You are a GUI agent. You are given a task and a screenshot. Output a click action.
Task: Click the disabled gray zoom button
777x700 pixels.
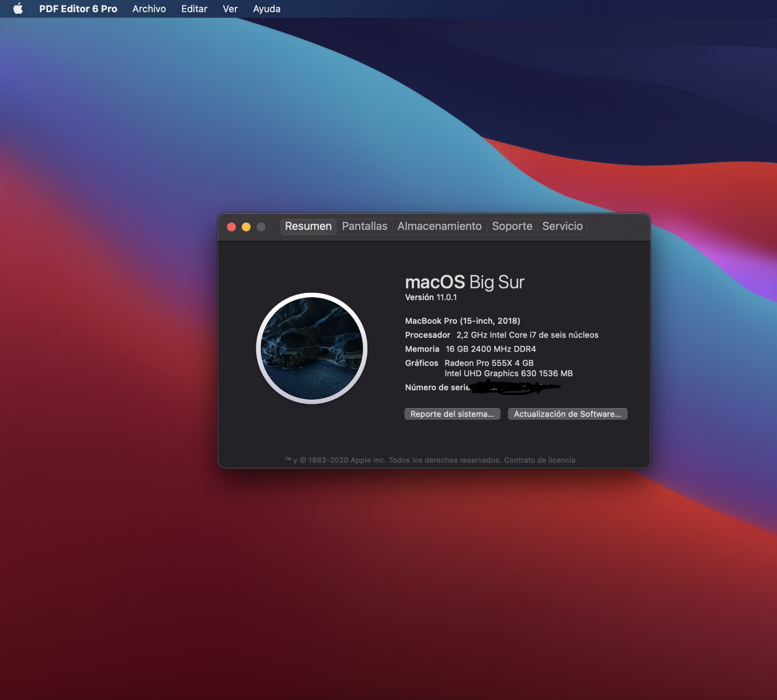point(261,227)
